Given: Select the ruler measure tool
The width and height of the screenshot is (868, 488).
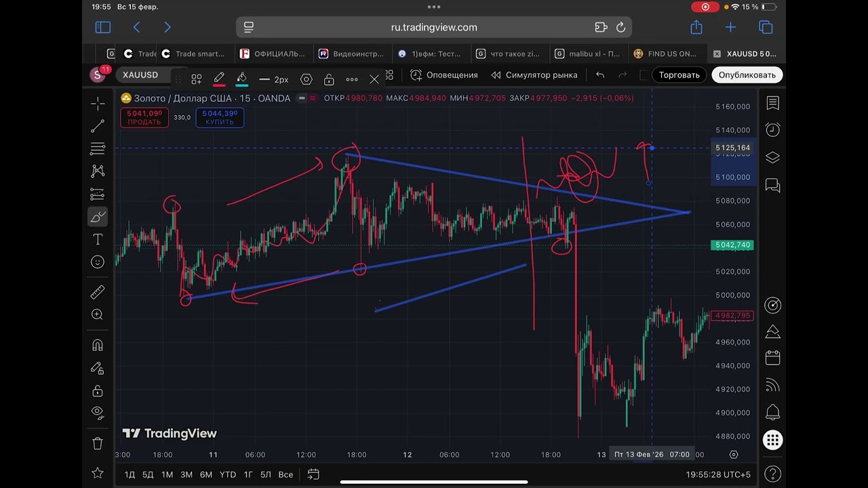Looking at the screenshot, I should tap(98, 292).
